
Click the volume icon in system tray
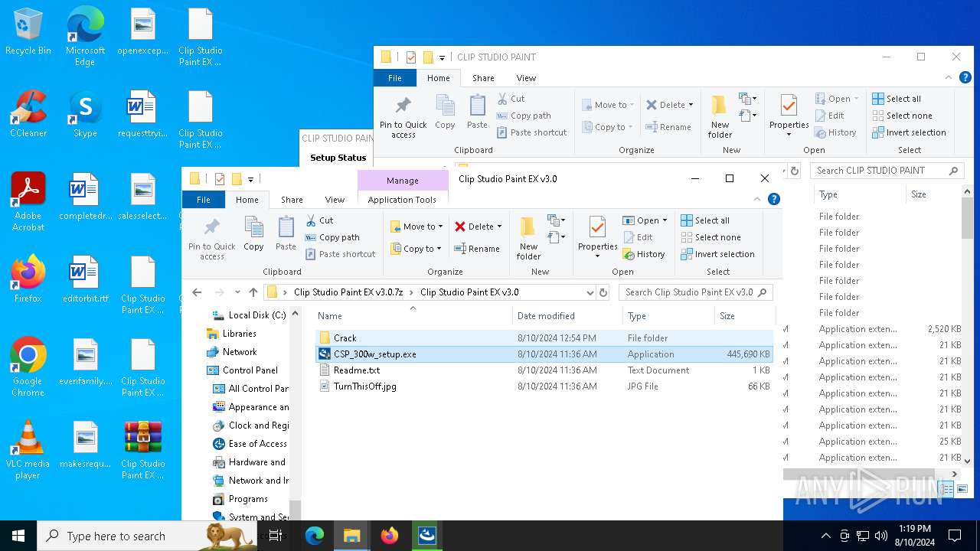tap(881, 536)
